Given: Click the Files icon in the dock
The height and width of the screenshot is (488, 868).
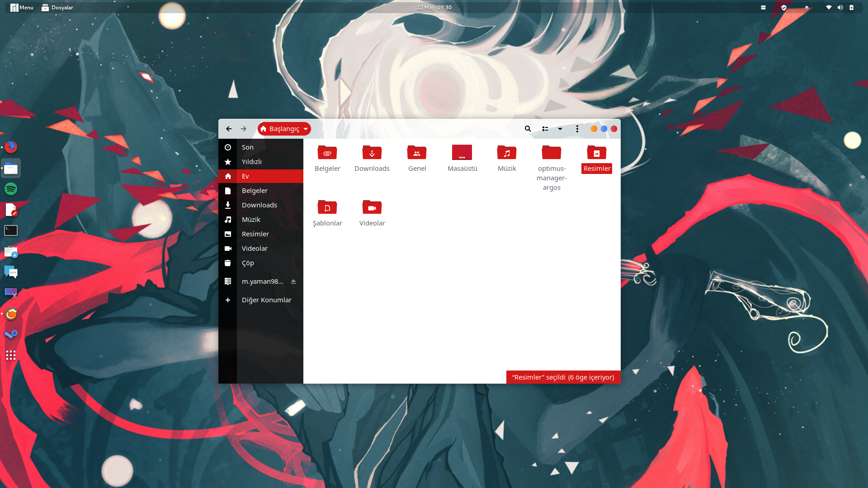Looking at the screenshot, I should (11, 168).
